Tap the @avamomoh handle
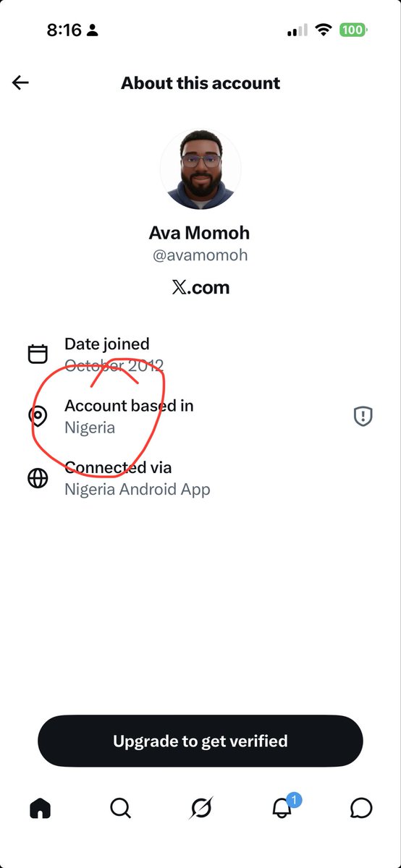 [x=200, y=255]
